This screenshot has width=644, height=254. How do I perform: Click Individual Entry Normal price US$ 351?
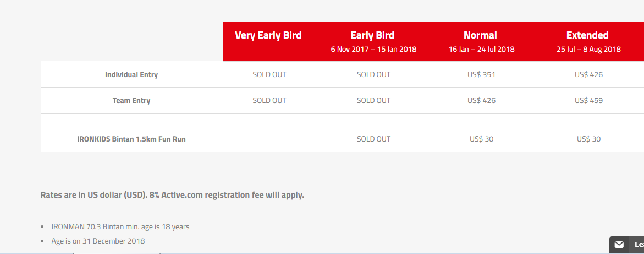point(481,74)
